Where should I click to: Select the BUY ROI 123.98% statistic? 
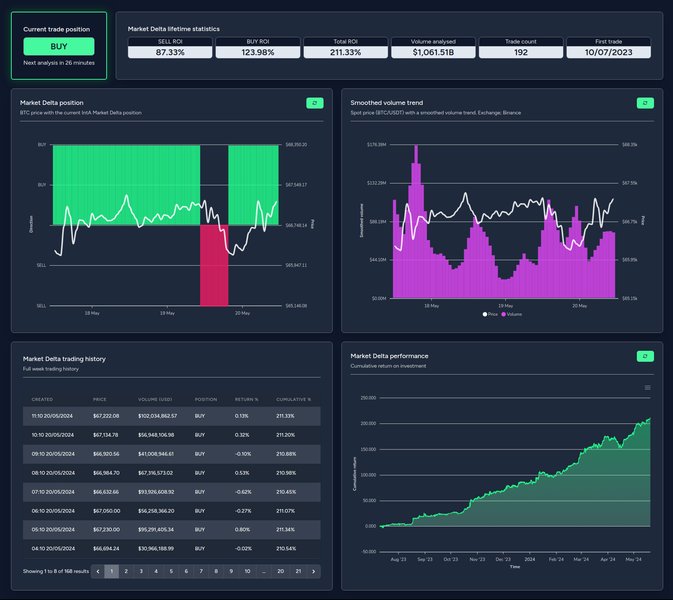coord(258,48)
